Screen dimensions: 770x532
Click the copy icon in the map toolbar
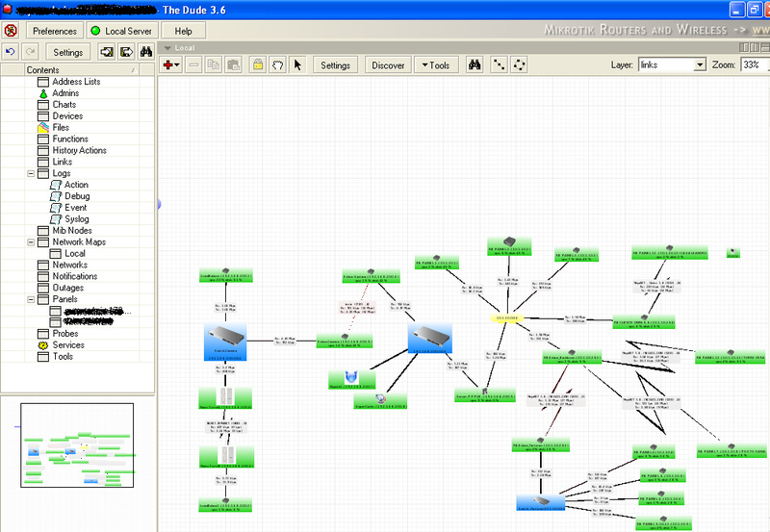click(x=214, y=64)
